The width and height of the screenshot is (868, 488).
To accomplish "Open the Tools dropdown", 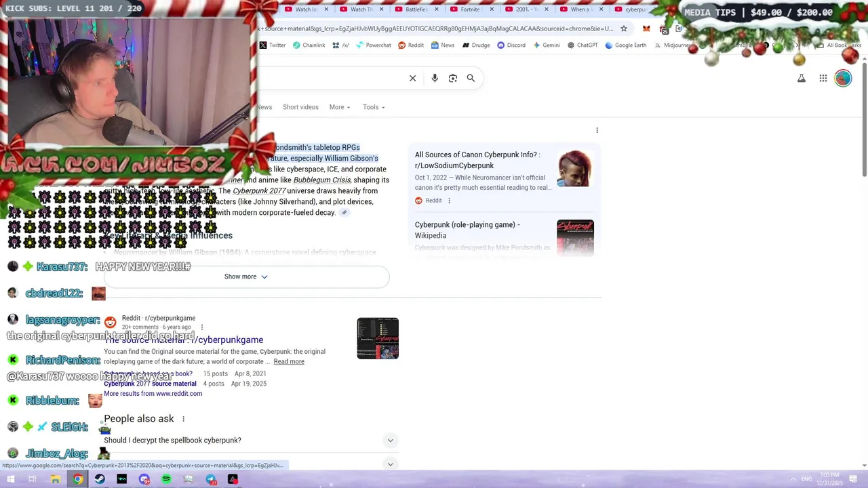I will [x=374, y=107].
